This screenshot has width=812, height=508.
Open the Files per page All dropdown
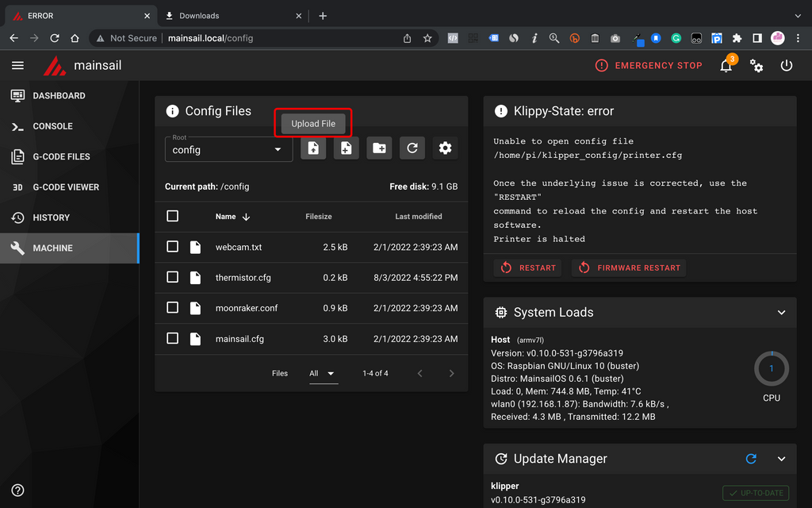324,374
